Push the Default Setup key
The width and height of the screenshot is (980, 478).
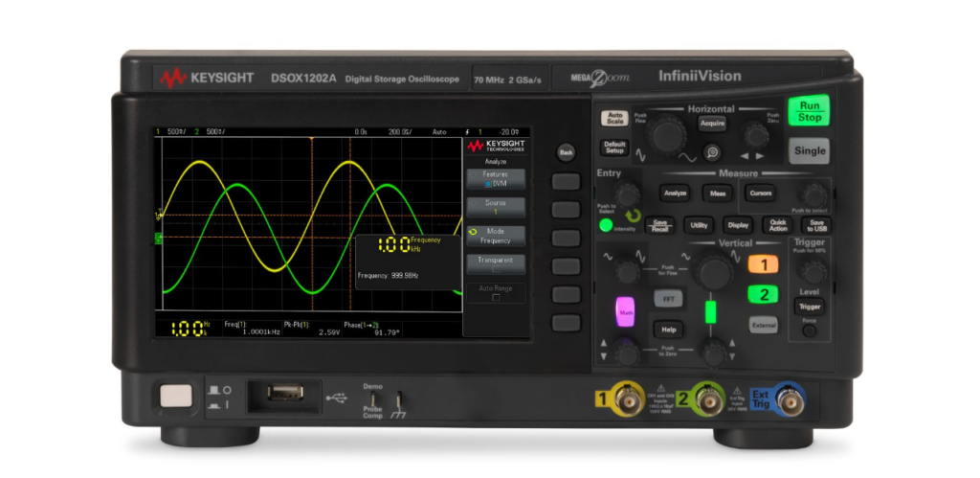point(614,147)
